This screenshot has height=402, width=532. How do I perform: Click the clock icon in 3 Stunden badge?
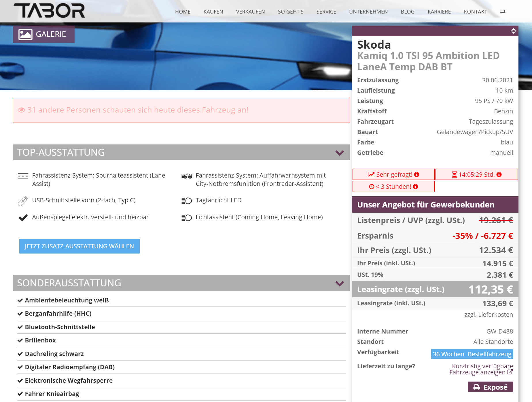[x=372, y=187]
